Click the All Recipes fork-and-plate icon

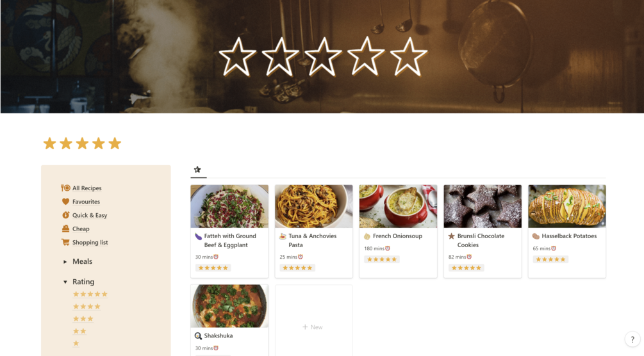(65, 188)
